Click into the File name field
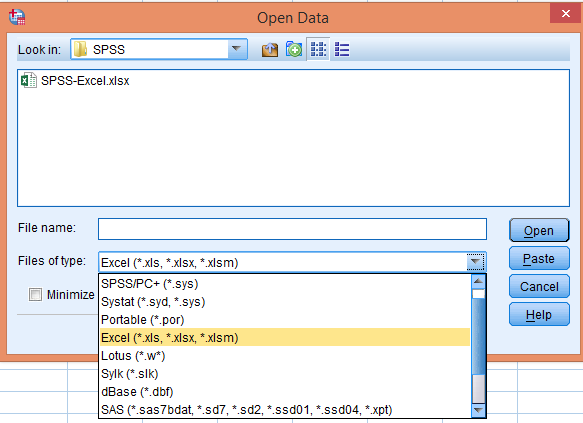The height and width of the screenshot is (423, 583). (x=292, y=229)
